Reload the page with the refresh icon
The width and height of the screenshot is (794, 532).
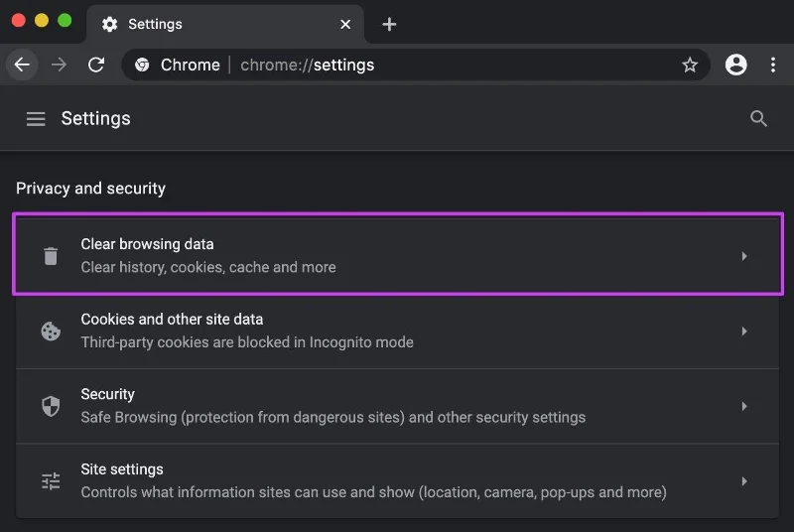(x=96, y=65)
